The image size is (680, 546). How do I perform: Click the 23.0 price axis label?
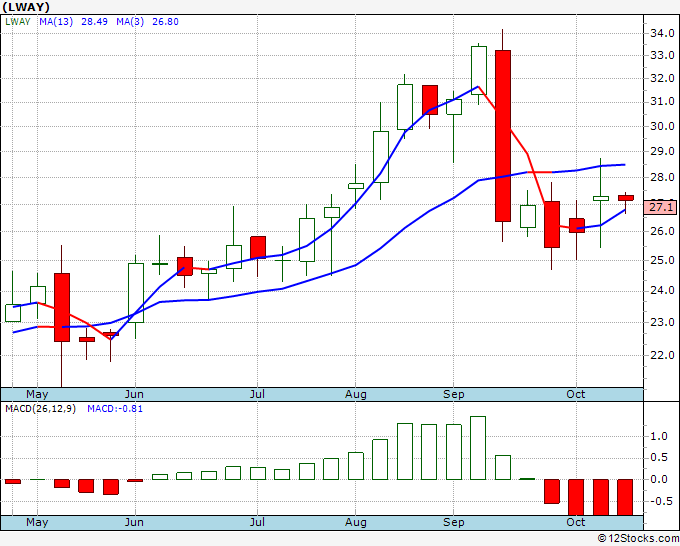[x=662, y=322]
